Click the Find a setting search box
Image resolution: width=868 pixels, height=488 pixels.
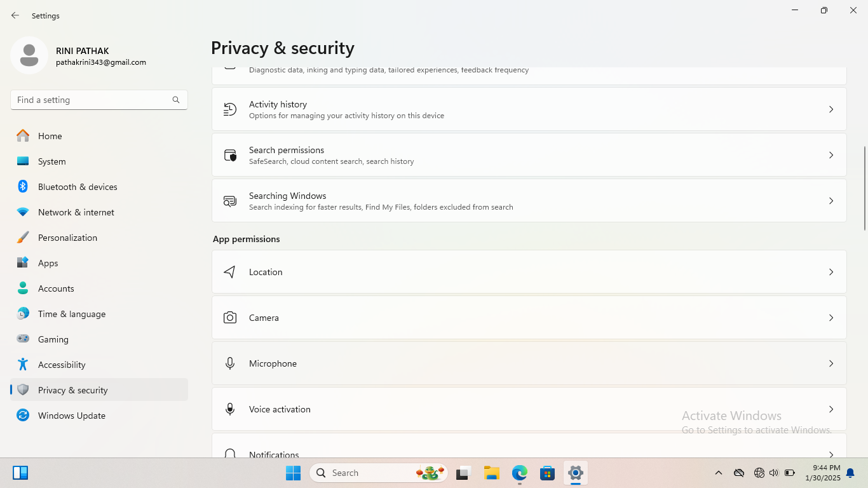coord(92,100)
